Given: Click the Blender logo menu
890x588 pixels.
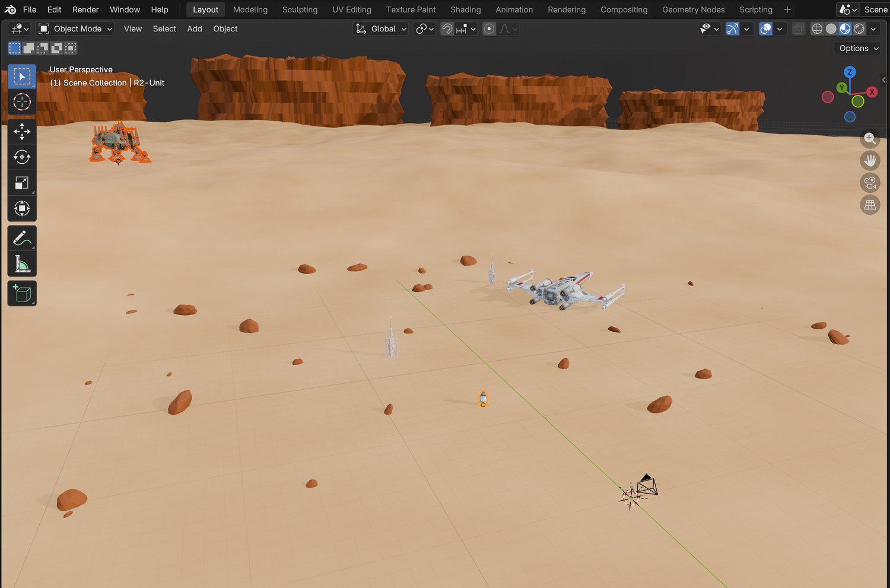Looking at the screenshot, I should tap(10, 9).
